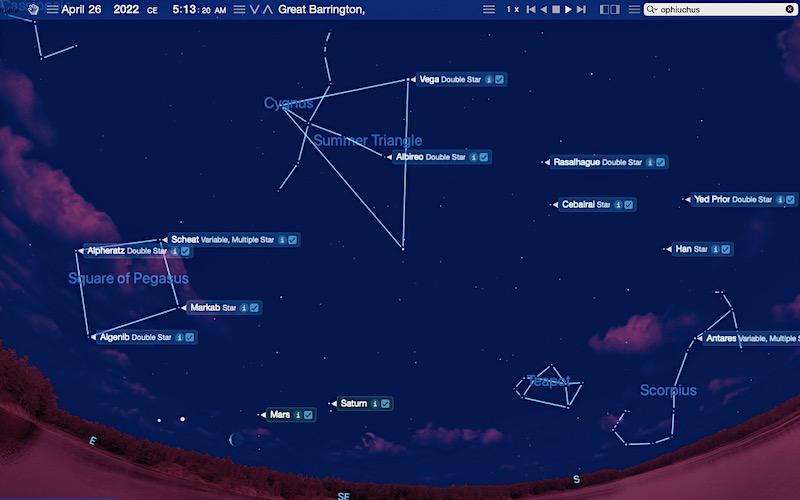
Task: Show info for Albireo double star
Action: tap(472, 157)
